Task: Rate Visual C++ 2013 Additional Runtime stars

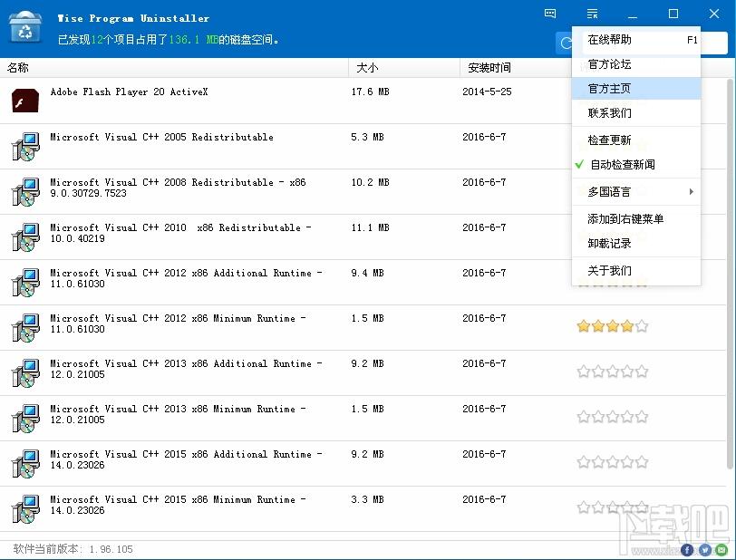Action: pos(613,372)
